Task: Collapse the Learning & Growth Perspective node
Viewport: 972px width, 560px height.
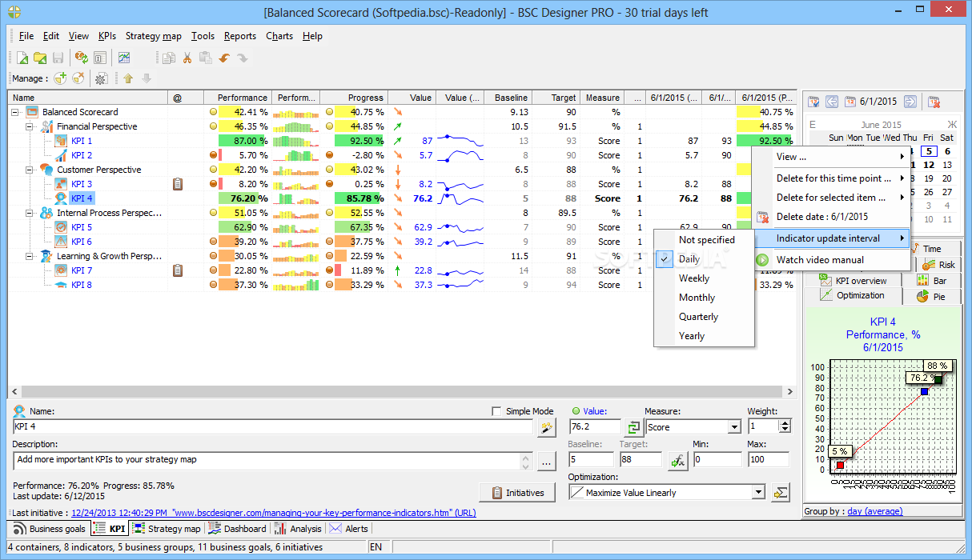Action: (30, 256)
